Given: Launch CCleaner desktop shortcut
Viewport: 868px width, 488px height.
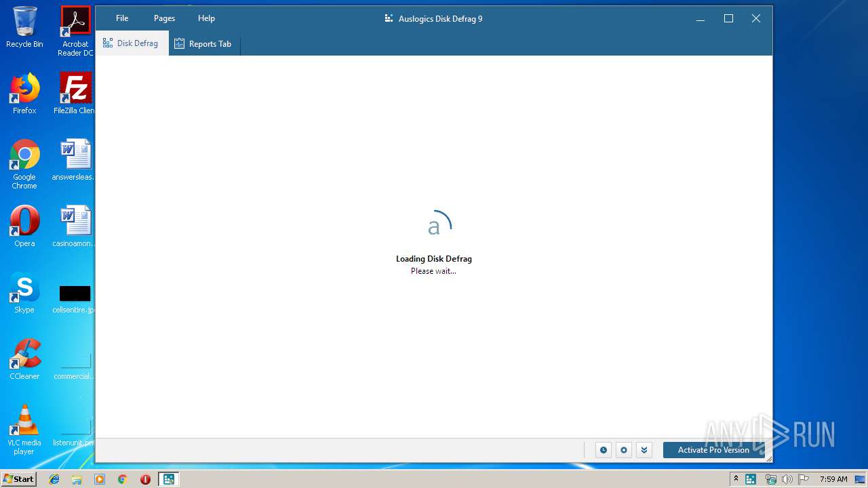Looking at the screenshot, I should [24, 359].
